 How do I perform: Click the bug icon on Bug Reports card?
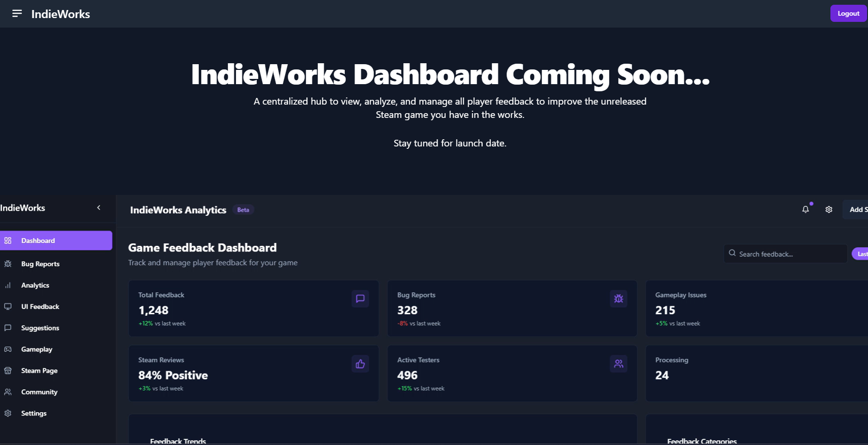618,299
